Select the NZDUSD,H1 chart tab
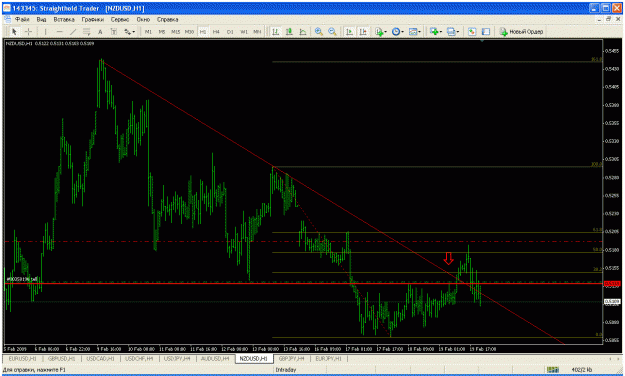This screenshot has width=625, height=376. click(x=254, y=359)
